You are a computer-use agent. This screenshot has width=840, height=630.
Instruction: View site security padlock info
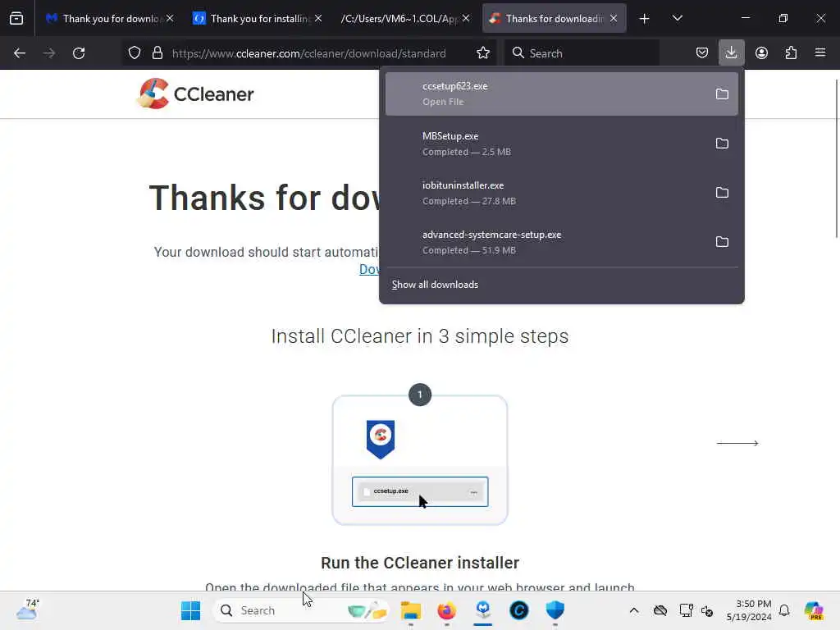point(157,53)
